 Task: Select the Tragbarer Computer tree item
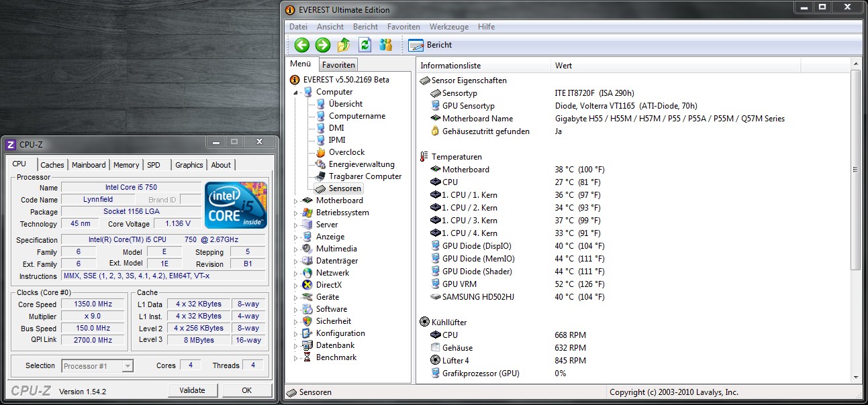point(365,176)
